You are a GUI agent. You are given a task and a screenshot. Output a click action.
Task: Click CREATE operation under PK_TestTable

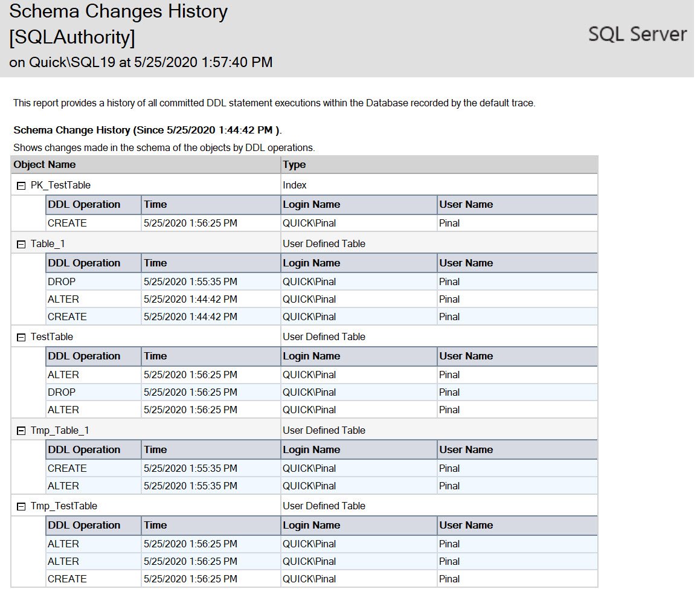[x=67, y=223]
